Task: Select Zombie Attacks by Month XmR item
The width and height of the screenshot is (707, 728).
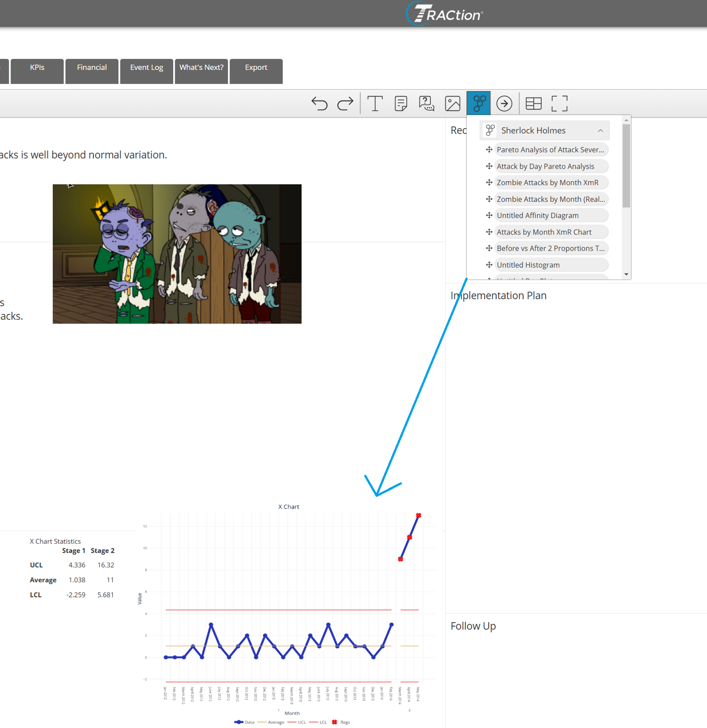Action: point(551,182)
